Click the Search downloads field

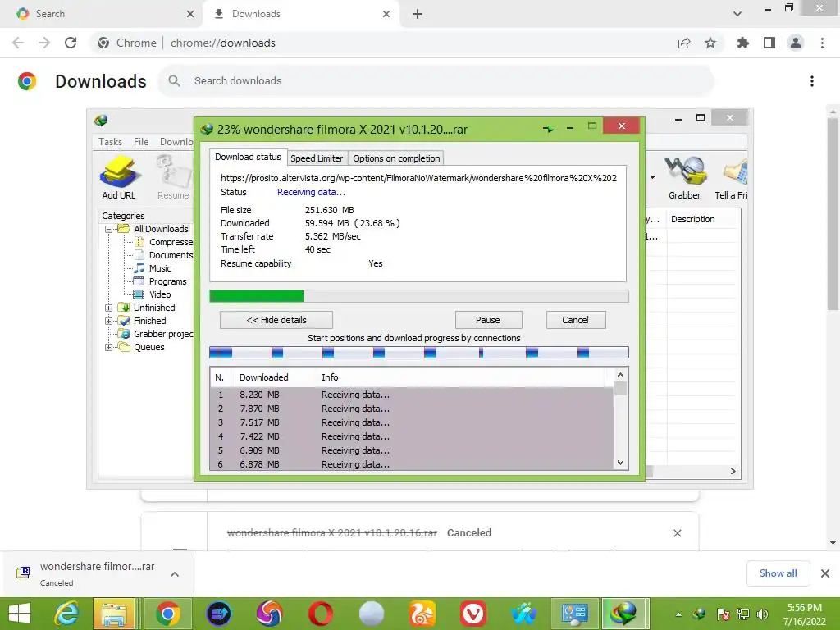coord(436,81)
